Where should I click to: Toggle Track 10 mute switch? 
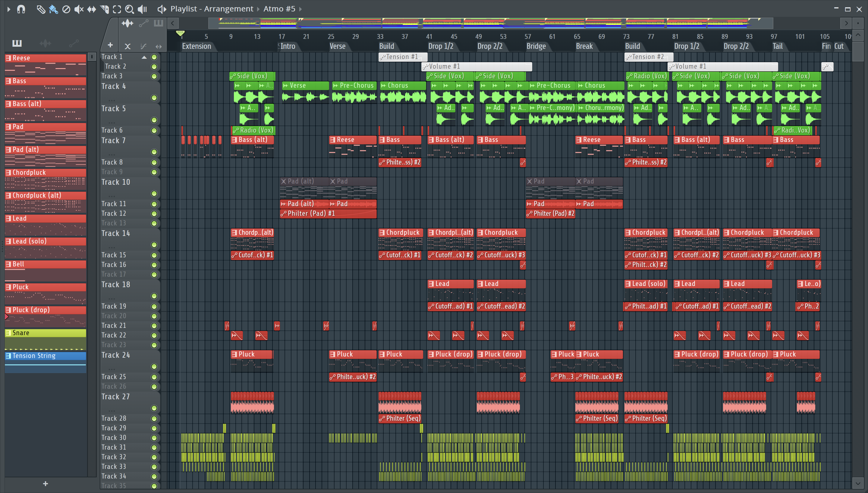point(154,194)
